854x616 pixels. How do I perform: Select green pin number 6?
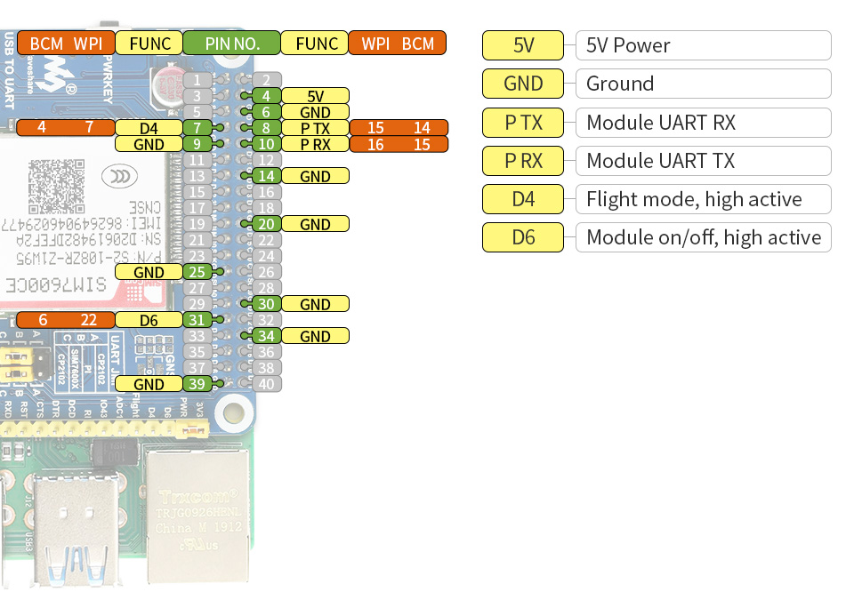click(266, 112)
